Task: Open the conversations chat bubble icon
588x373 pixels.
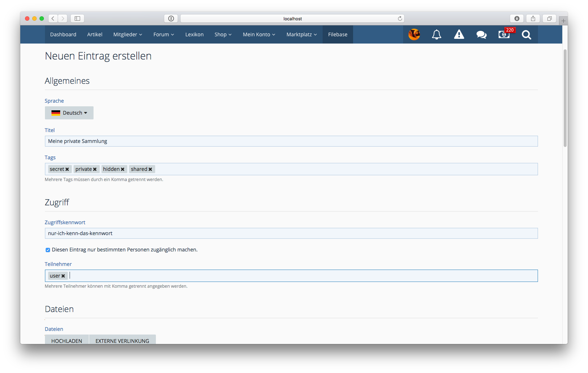Action: point(481,34)
